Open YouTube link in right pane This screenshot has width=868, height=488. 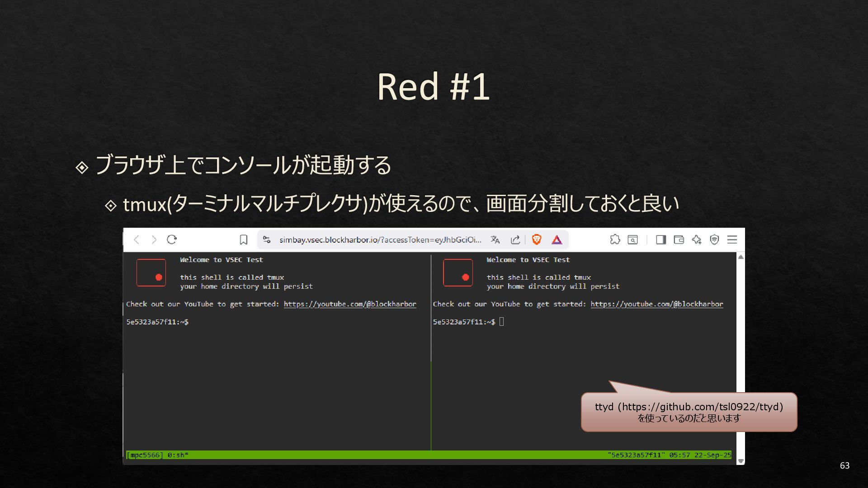tap(656, 304)
